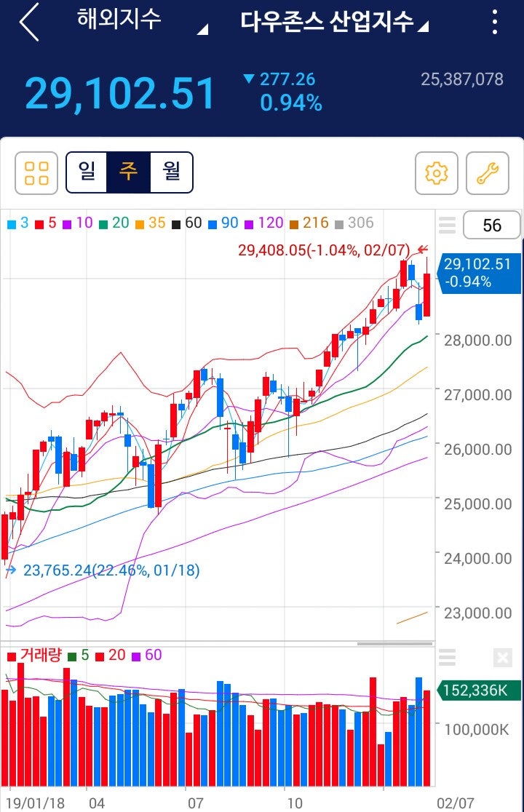Expand the 다우존스 산업지수 index dropdown
This screenshot has width=524, height=812.
click(x=424, y=26)
